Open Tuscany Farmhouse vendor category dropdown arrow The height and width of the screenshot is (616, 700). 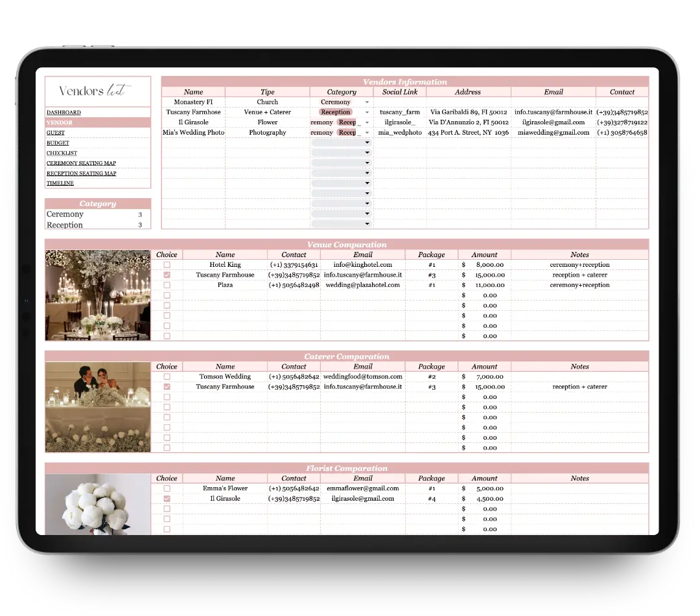367,113
